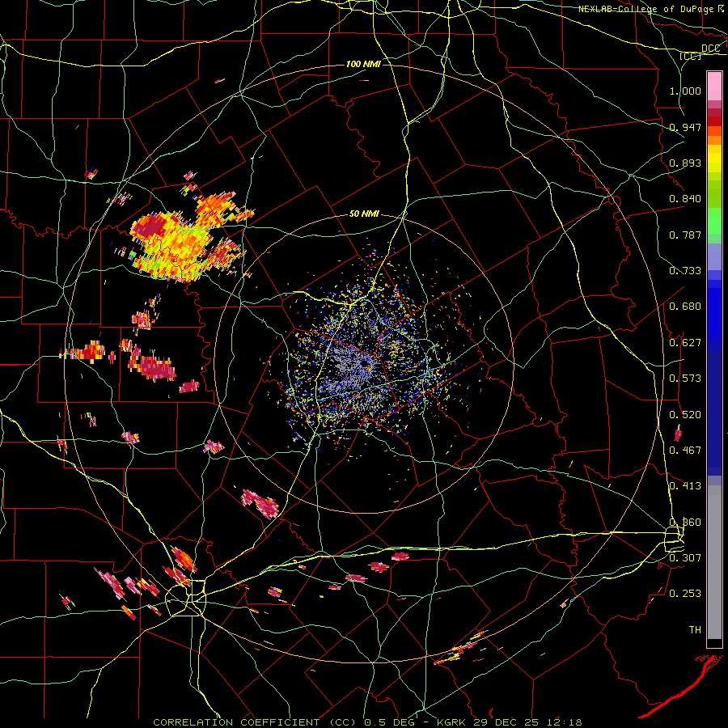This screenshot has height=728, width=728.
Task: Click the 0.467 scale value
Action: (x=685, y=451)
